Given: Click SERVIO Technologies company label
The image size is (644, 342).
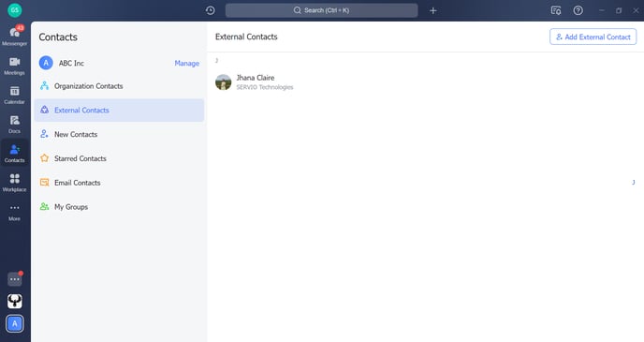Looking at the screenshot, I should click(265, 87).
